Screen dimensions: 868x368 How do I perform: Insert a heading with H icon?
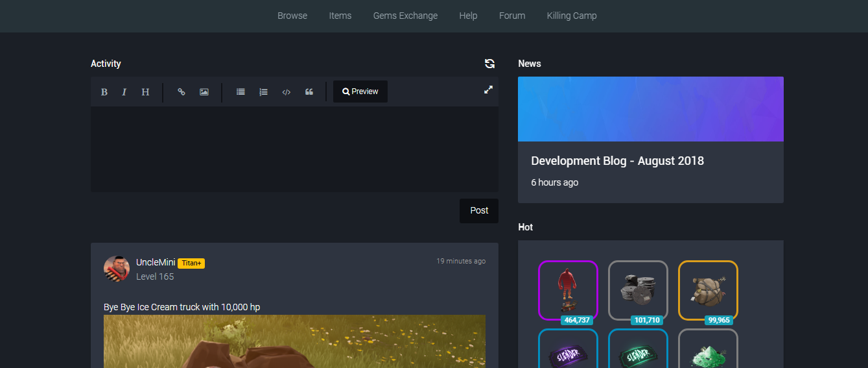click(x=145, y=92)
